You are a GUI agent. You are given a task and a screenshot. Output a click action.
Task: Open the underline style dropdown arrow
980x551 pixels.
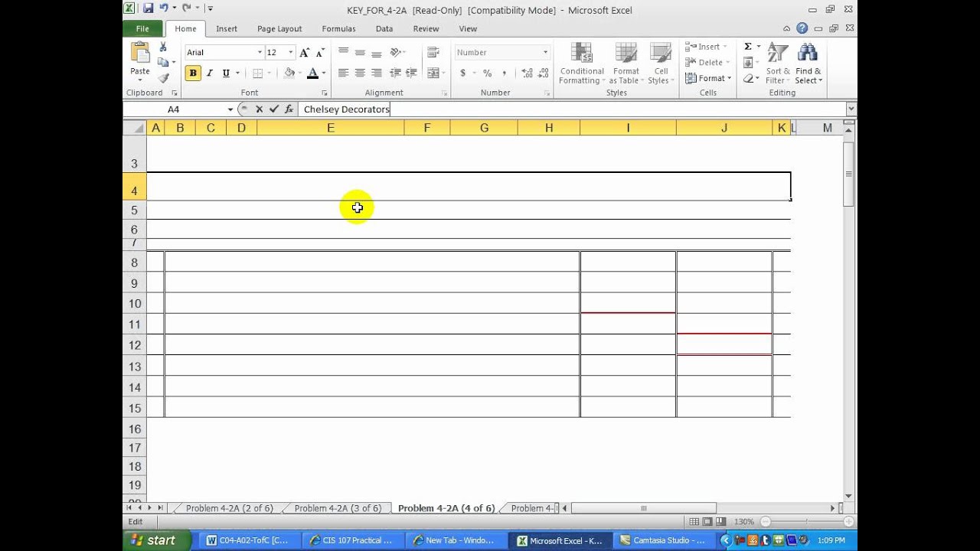[237, 73]
